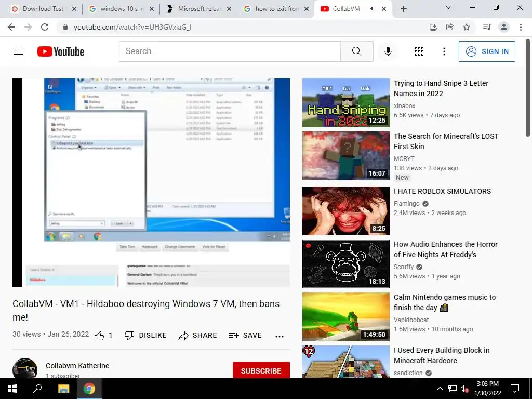Open the tab search dropdown chevron

click(x=448, y=7)
